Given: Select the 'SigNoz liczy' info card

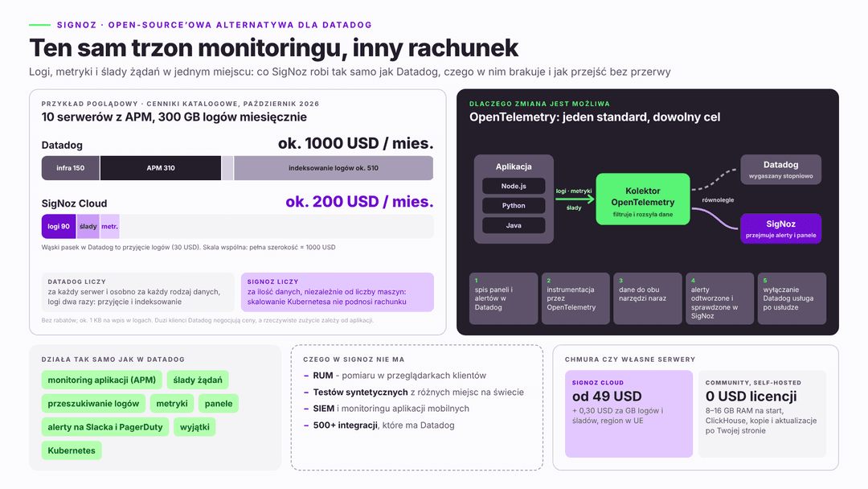Looking at the screenshot, I should click(337, 292).
